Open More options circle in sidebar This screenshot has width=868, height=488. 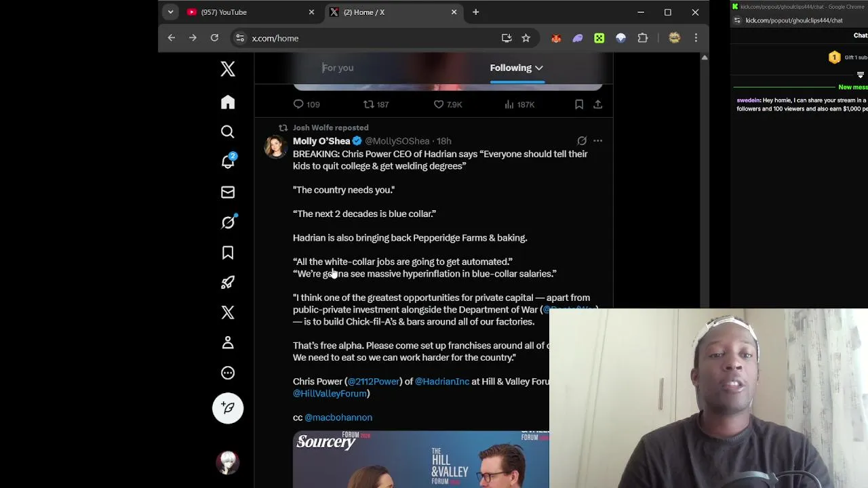[228, 373]
